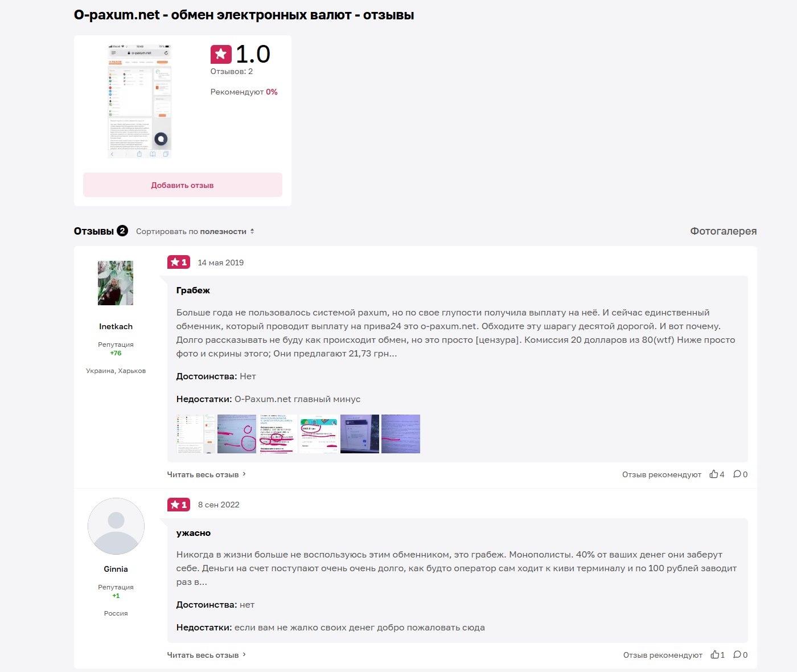The width and height of the screenshot is (797, 672).
Task: Click the thumbs-up icon on Inetkach's review
Action: tap(713, 474)
